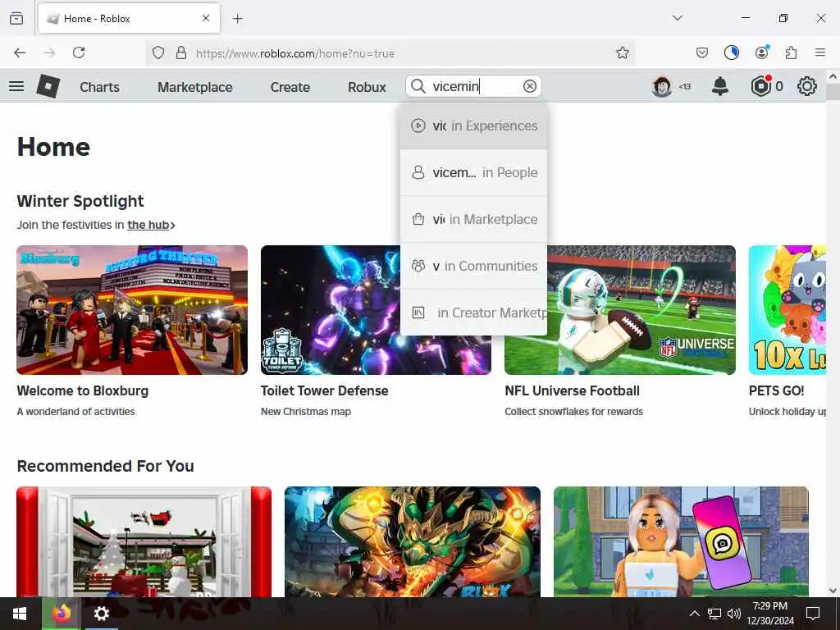
Task: Click the Roblox logo icon
Action: click(48, 86)
